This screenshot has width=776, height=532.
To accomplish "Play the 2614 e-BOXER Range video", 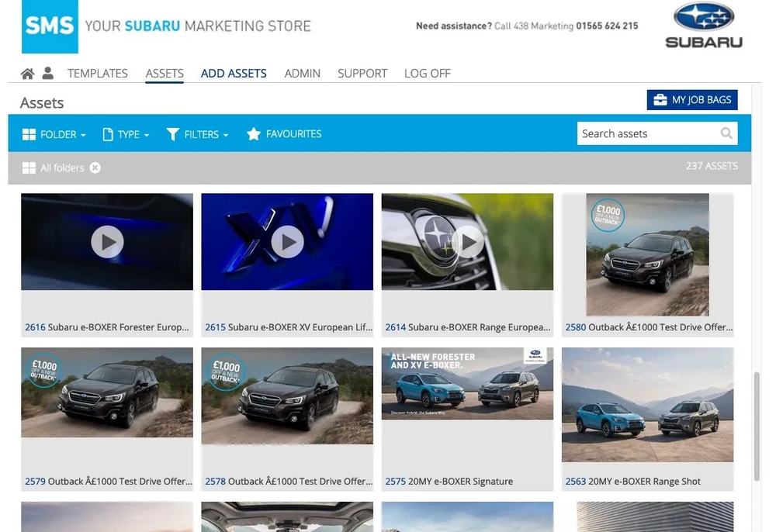I will click(468, 242).
